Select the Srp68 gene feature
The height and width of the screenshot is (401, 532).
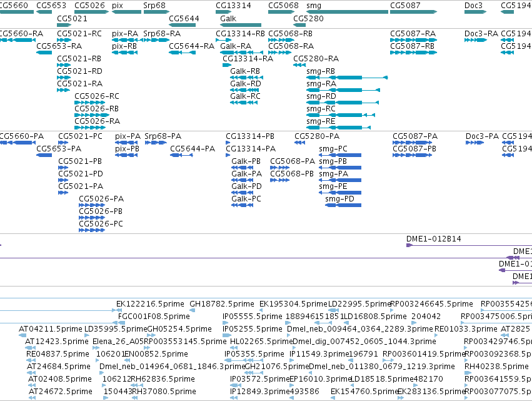click(x=156, y=12)
